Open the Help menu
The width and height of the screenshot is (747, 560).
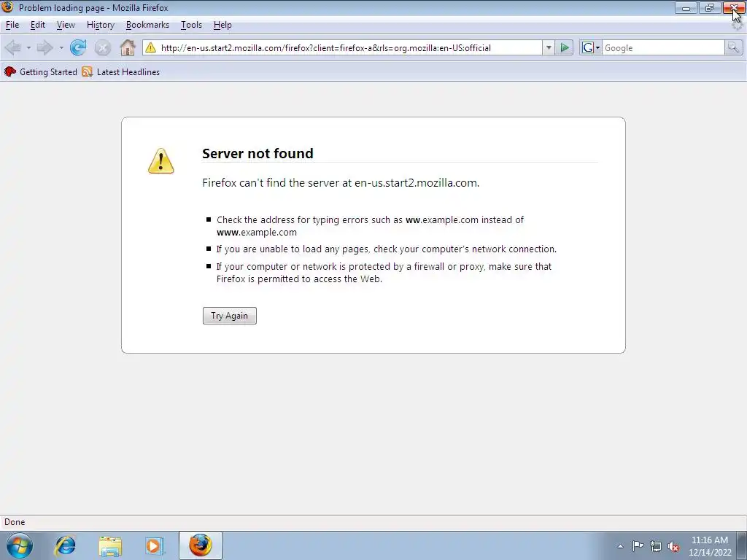pos(222,25)
